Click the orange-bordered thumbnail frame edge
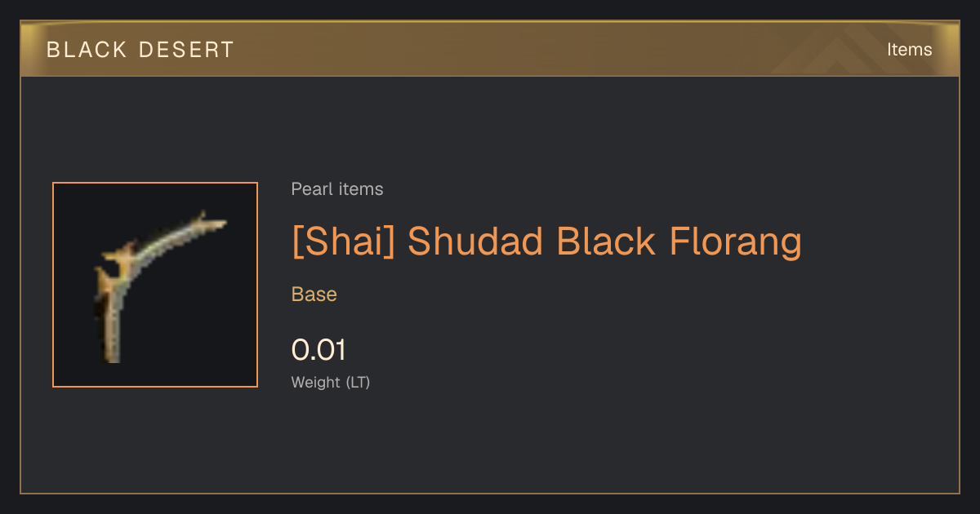This screenshot has width=980, height=514. [53, 285]
